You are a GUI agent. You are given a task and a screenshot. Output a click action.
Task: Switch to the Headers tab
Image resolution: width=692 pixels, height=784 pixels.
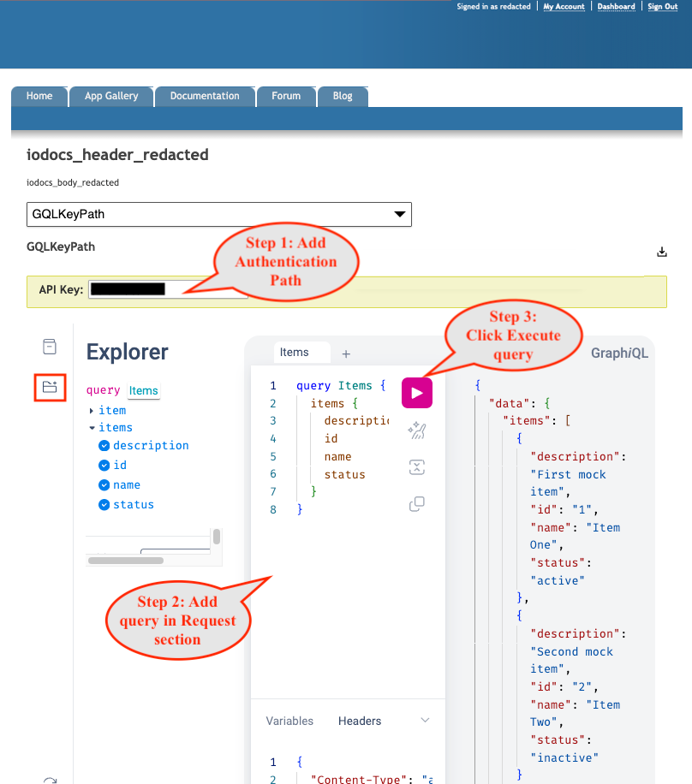359,721
